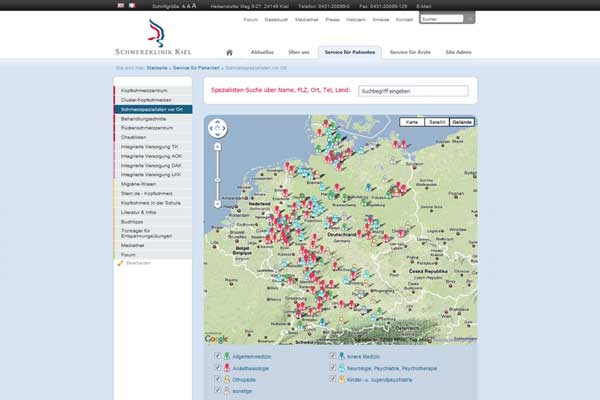Click the home icon in navigation bar

[x=229, y=52]
